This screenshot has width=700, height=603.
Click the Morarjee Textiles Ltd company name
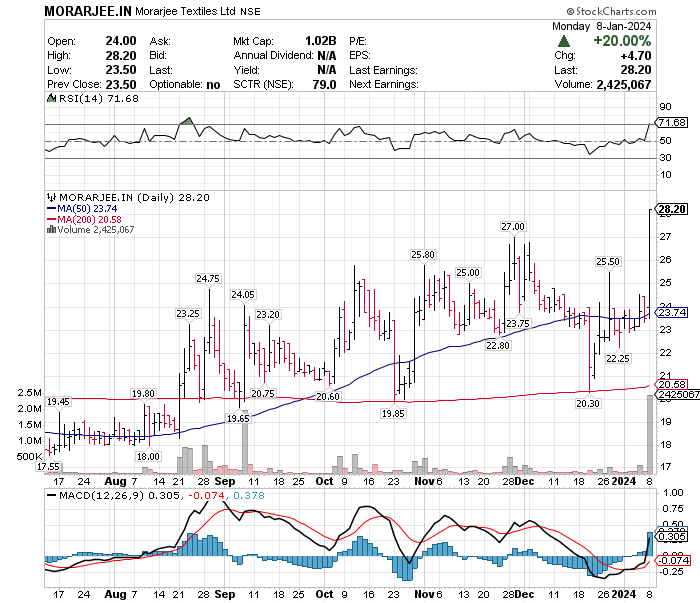185,11
